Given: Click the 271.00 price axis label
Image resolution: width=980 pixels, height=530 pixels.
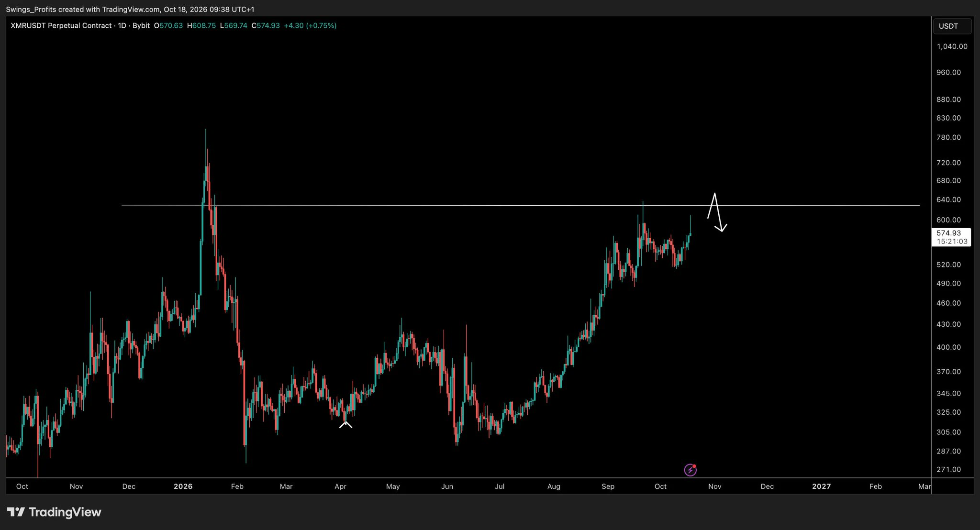Looking at the screenshot, I should tap(948, 469).
